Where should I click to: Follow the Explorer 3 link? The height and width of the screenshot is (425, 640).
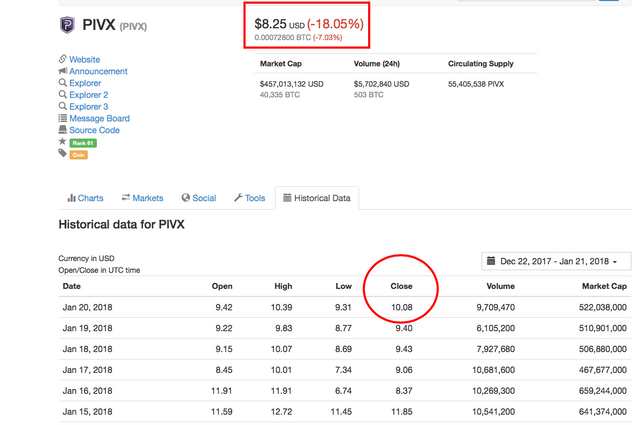[89, 107]
